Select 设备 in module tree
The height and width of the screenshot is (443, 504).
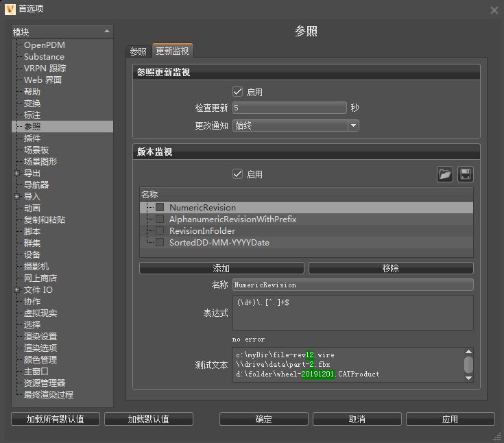tap(32, 254)
